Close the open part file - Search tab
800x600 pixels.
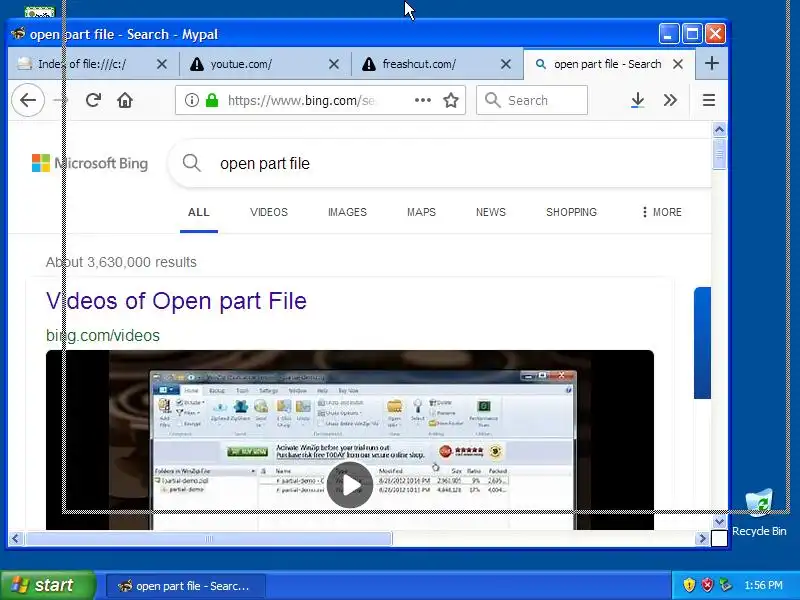(x=678, y=64)
